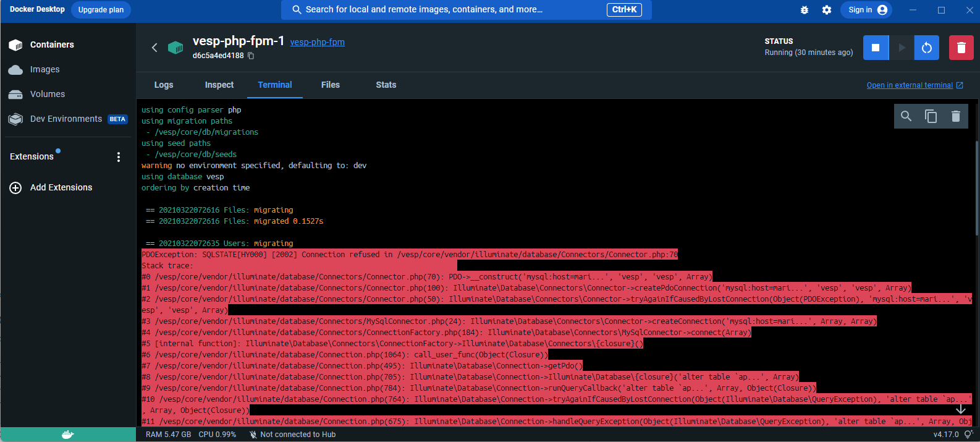Delete the container with trash button

click(x=961, y=48)
